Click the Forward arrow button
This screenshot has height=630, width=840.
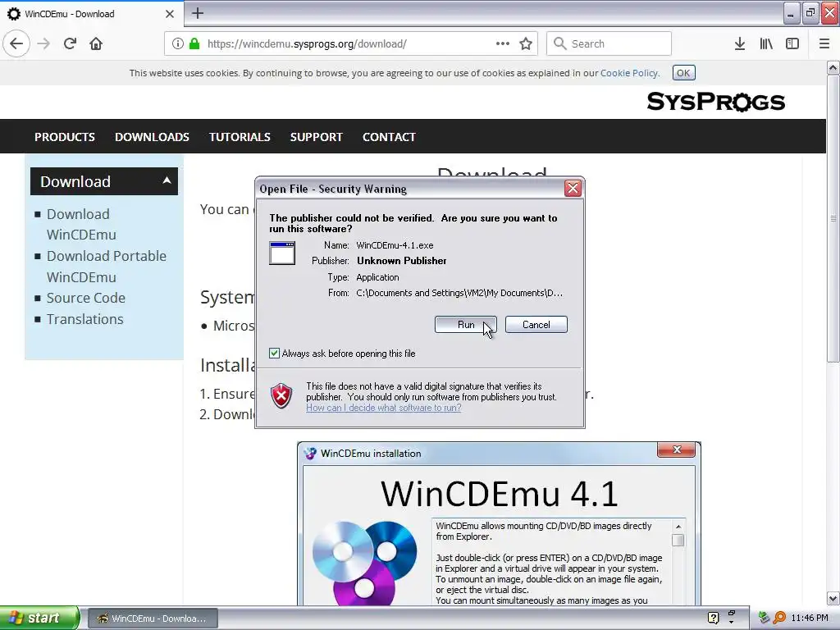click(43, 43)
